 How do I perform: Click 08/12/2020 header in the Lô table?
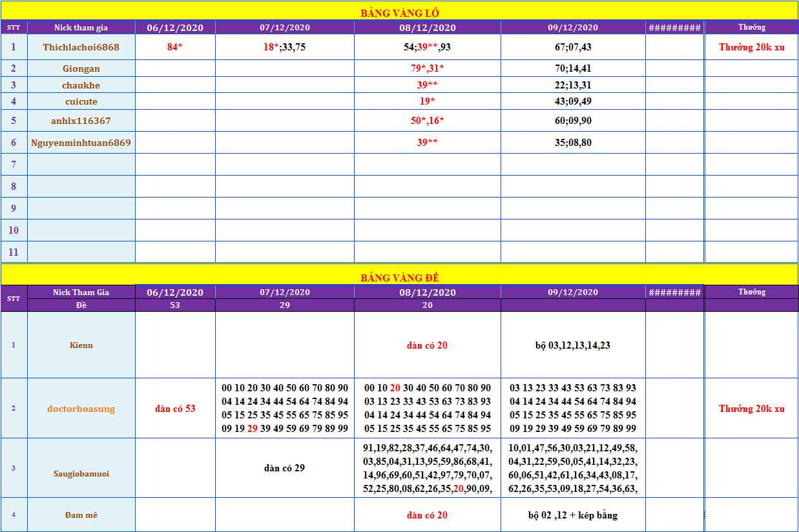pos(428,28)
